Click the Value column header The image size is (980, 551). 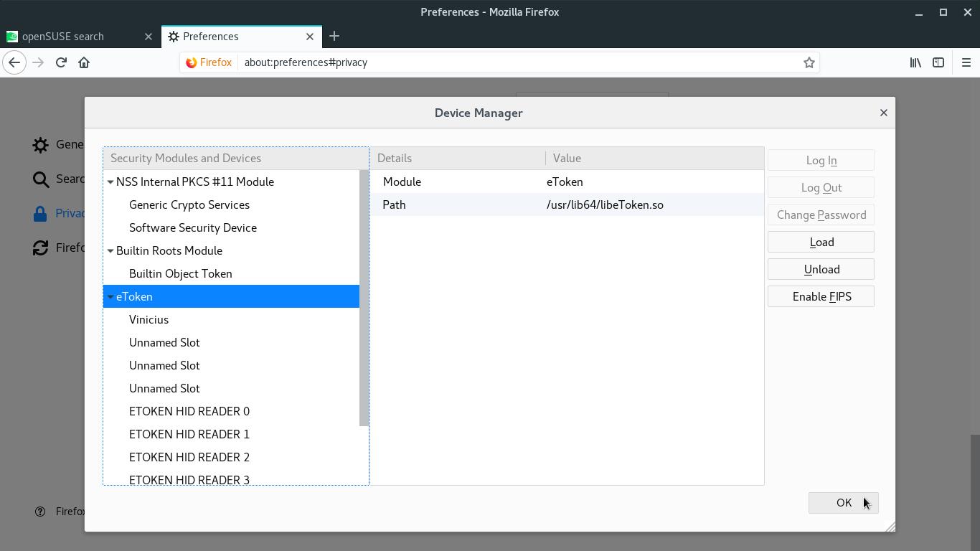654,159
